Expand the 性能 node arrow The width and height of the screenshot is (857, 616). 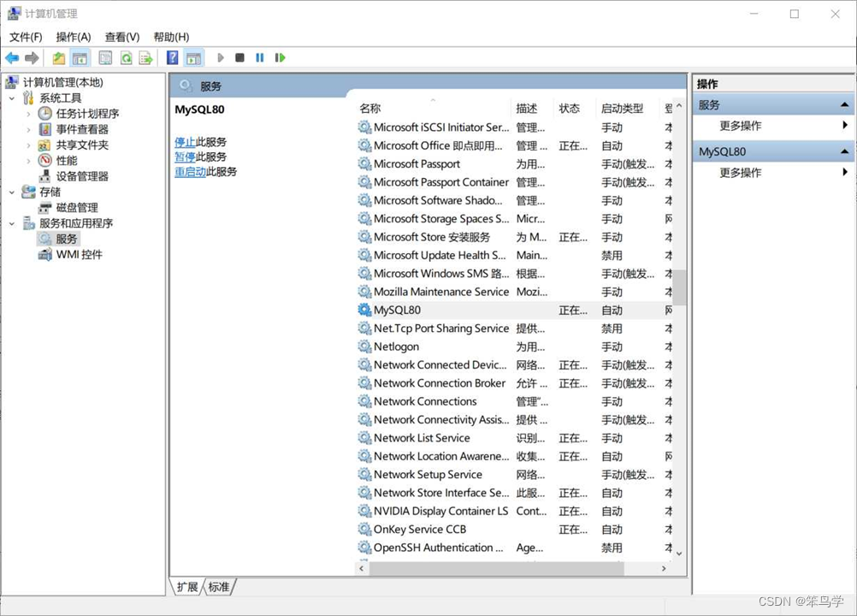pos(28,161)
